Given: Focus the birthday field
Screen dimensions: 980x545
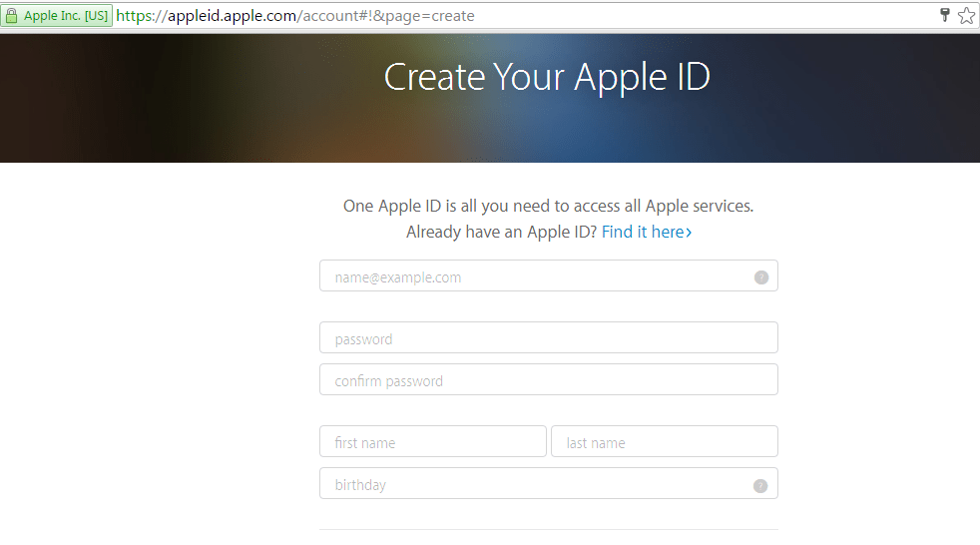Looking at the screenshot, I should [549, 483].
